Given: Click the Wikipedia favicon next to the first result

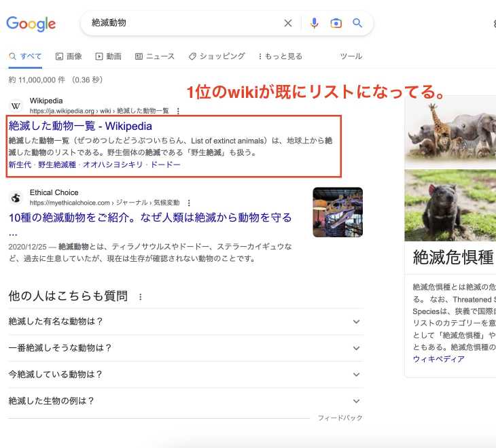Looking at the screenshot, I should tap(16, 106).
